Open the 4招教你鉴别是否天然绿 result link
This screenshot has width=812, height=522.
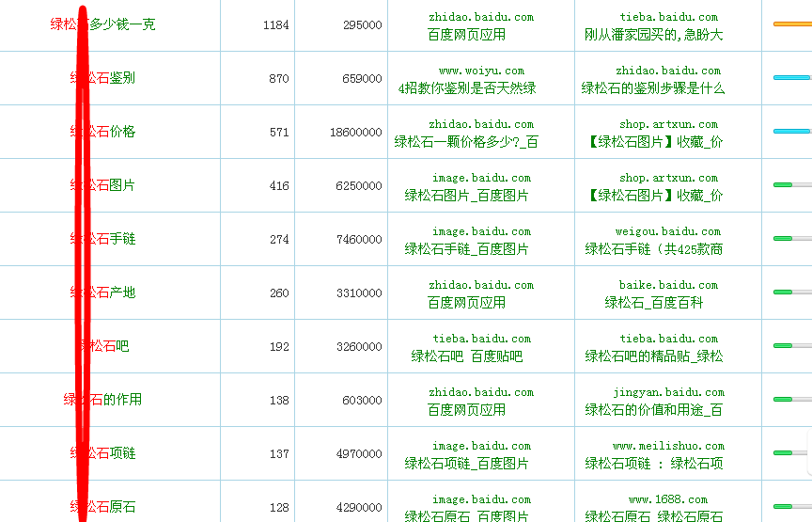click(x=467, y=88)
